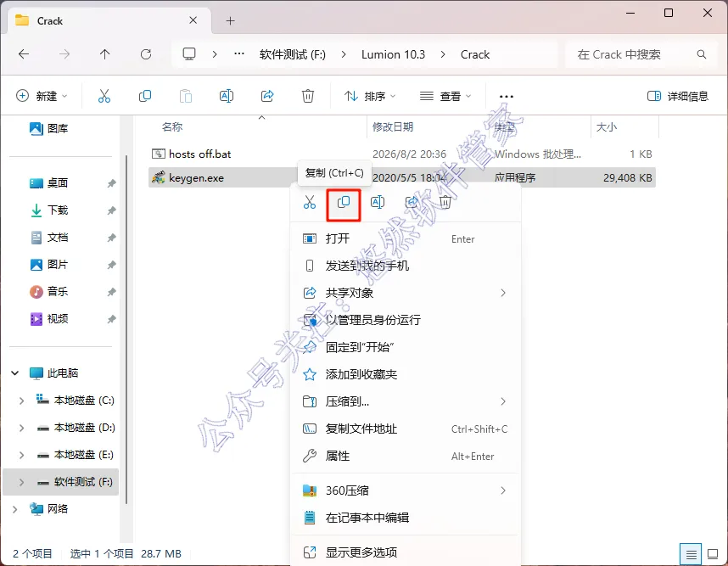Click the Rename icon in context menu

coord(378,203)
